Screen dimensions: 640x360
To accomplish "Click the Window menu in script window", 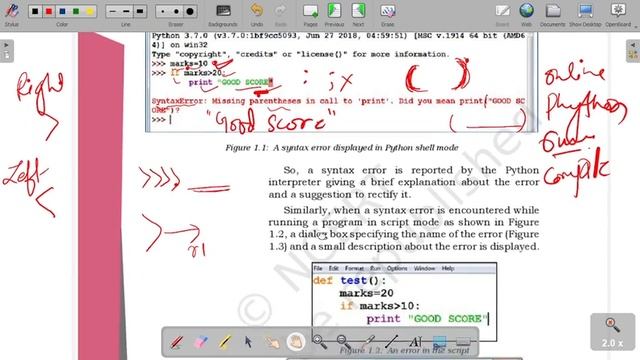I will (424, 268).
